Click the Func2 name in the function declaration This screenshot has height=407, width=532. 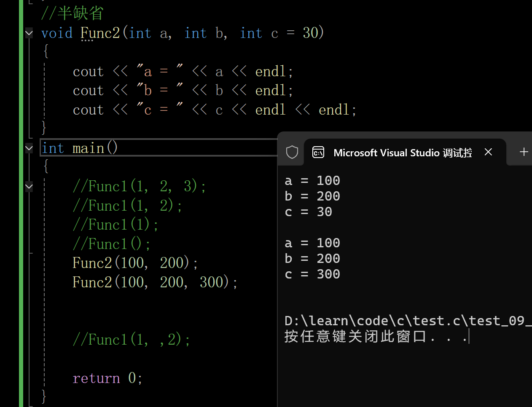coord(100,33)
